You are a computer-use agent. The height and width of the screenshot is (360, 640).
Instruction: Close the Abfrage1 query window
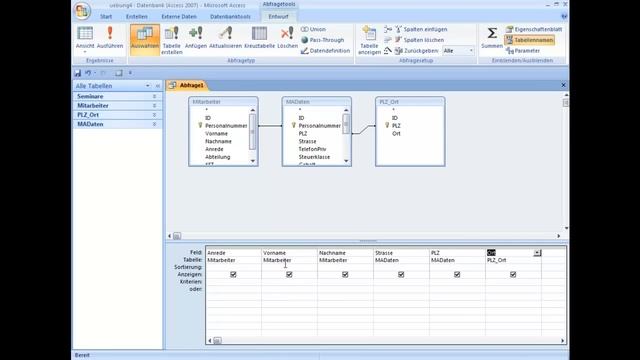pos(563,85)
